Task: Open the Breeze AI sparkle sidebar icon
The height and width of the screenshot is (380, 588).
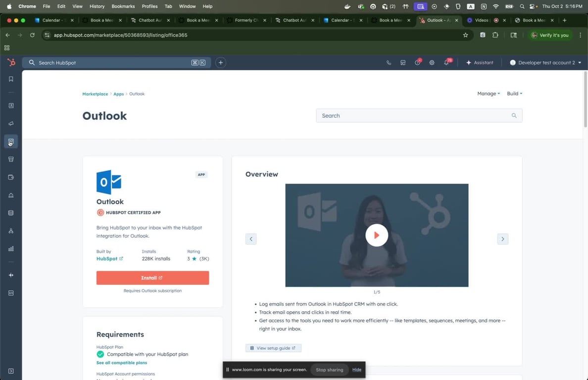Action: coord(11,275)
